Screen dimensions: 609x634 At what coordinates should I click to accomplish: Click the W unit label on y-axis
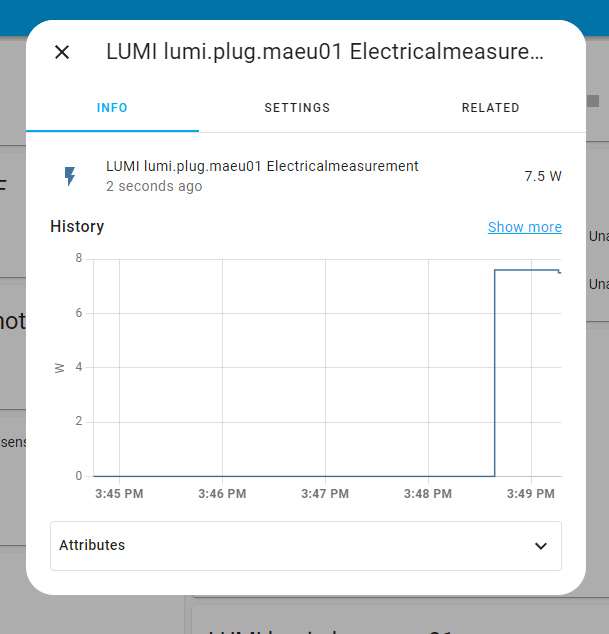click(x=60, y=367)
